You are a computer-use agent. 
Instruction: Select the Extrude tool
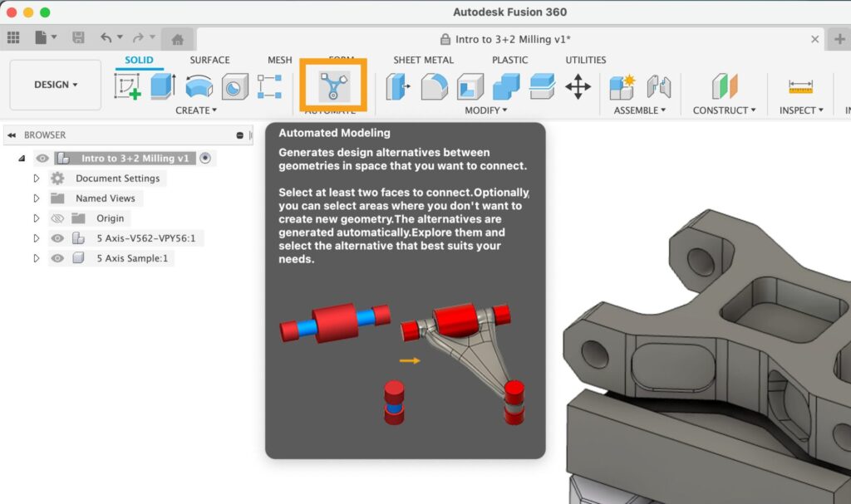click(x=161, y=86)
